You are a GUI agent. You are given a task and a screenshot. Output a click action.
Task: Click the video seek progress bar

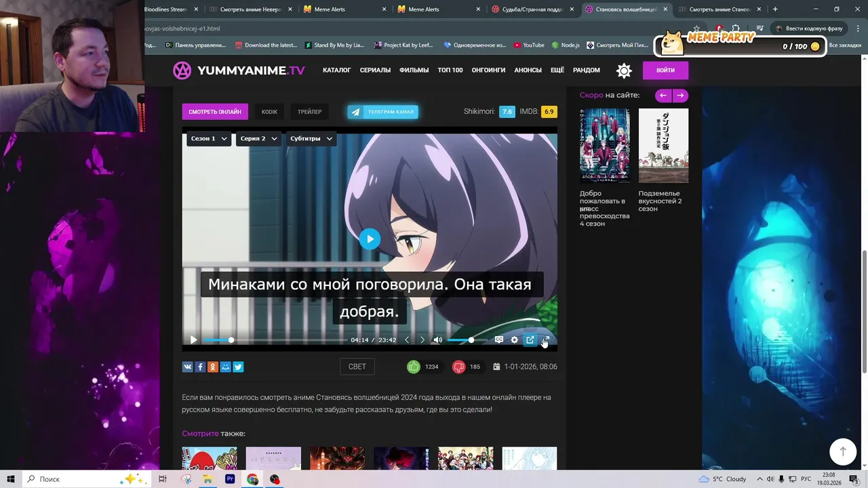click(275, 340)
